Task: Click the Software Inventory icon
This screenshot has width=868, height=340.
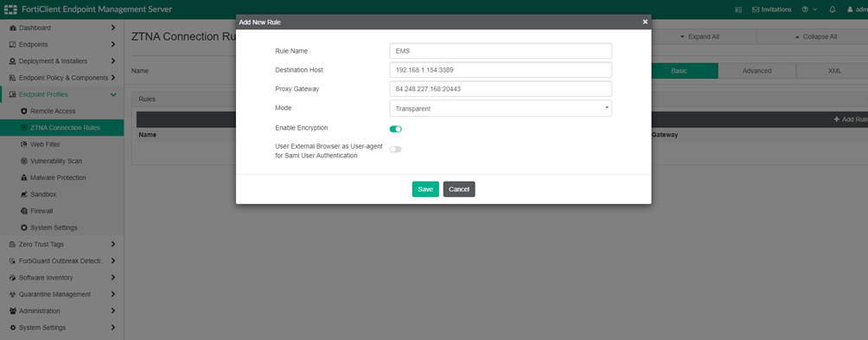Action: coord(13,278)
